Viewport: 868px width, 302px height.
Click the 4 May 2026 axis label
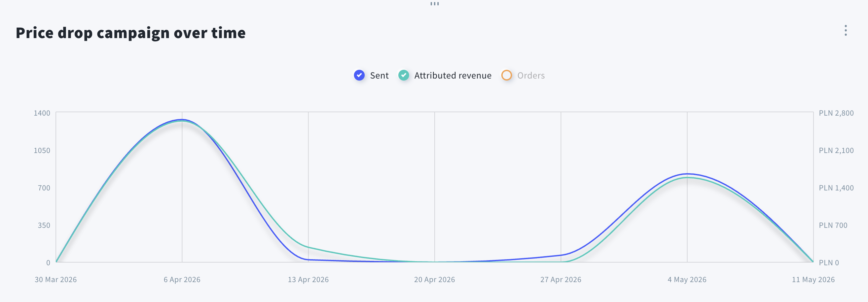(x=687, y=279)
